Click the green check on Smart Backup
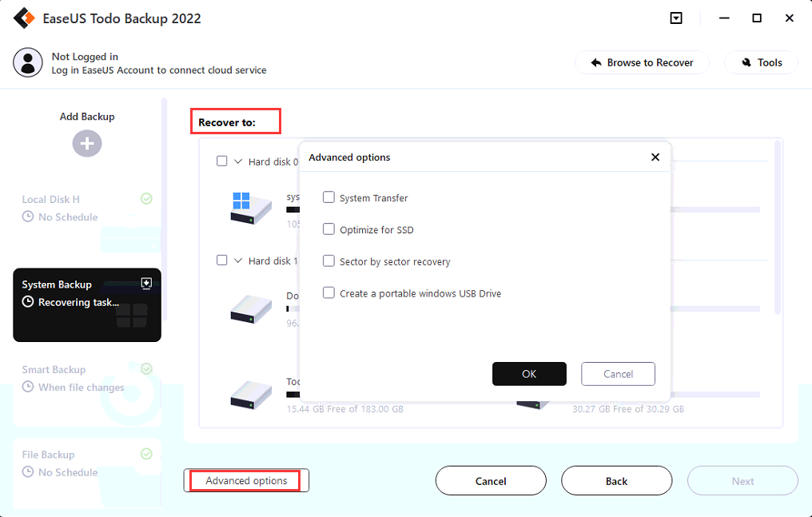The height and width of the screenshot is (517, 812). point(146,368)
